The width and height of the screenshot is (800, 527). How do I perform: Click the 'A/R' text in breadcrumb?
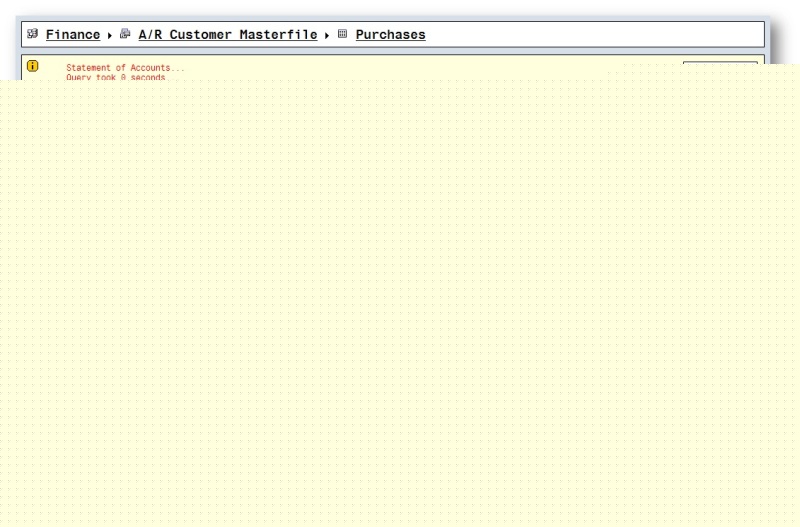[150, 35]
